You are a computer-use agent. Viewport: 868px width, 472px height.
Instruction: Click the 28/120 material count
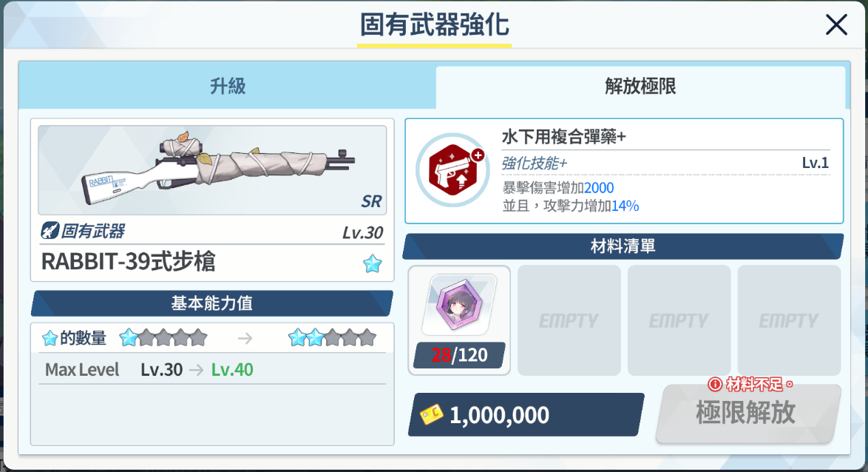[x=459, y=355]
